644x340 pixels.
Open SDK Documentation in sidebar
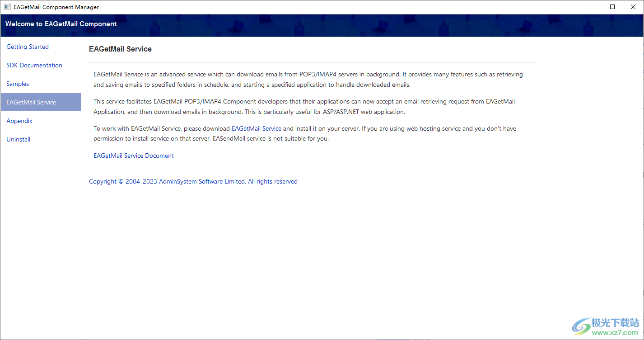point(34,65)
